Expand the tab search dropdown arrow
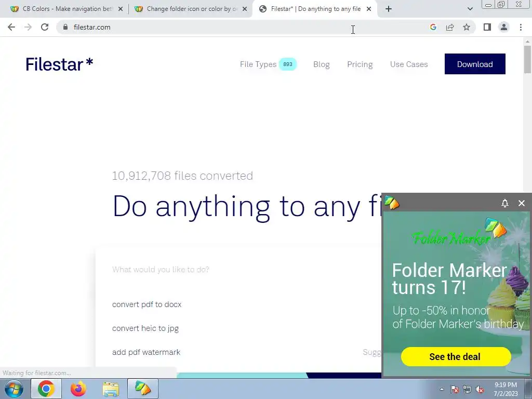The image size is (532, 399). coord(470,9)
